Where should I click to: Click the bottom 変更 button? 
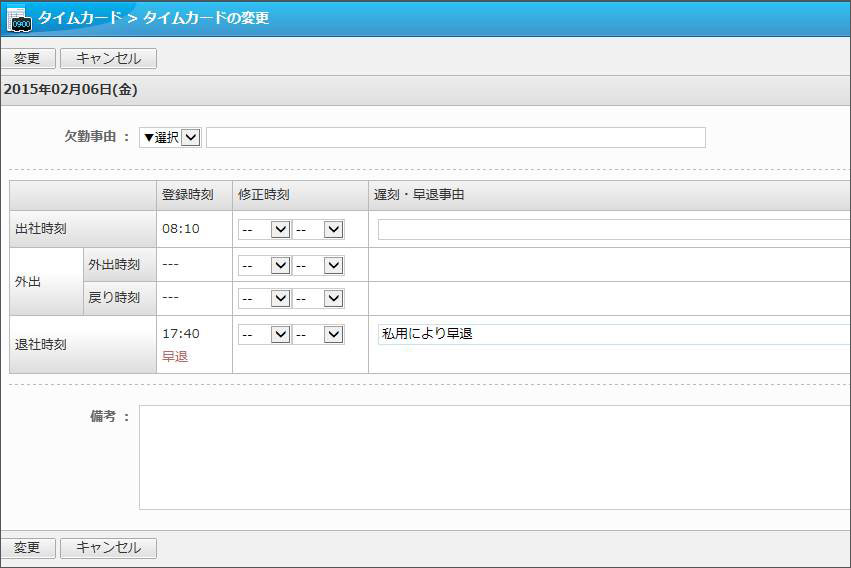tap(27, 548)
